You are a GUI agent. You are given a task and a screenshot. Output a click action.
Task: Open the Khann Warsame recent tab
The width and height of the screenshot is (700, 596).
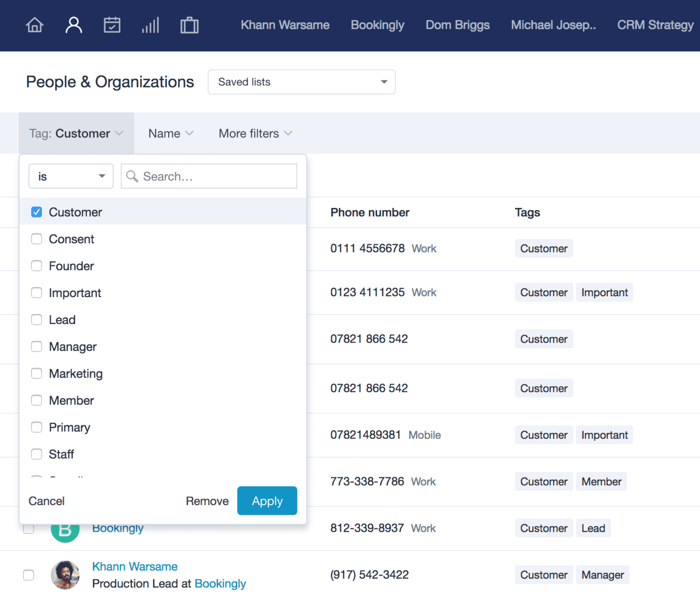click(285, 25)
